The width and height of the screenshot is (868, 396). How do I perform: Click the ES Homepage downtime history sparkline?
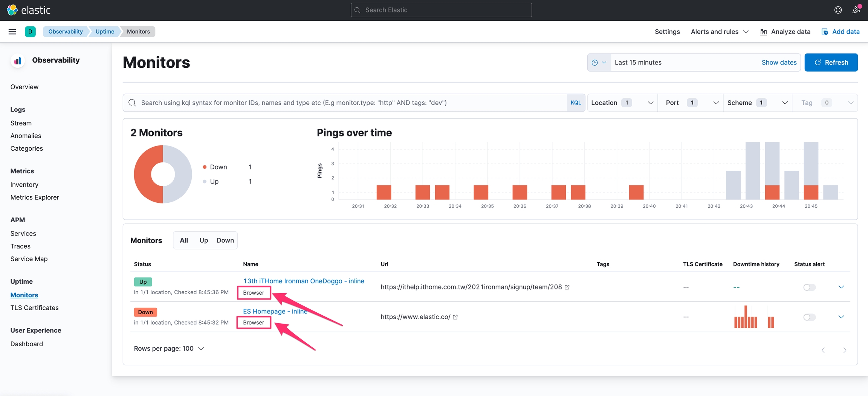pyautogui.click(x=753, y=317)
